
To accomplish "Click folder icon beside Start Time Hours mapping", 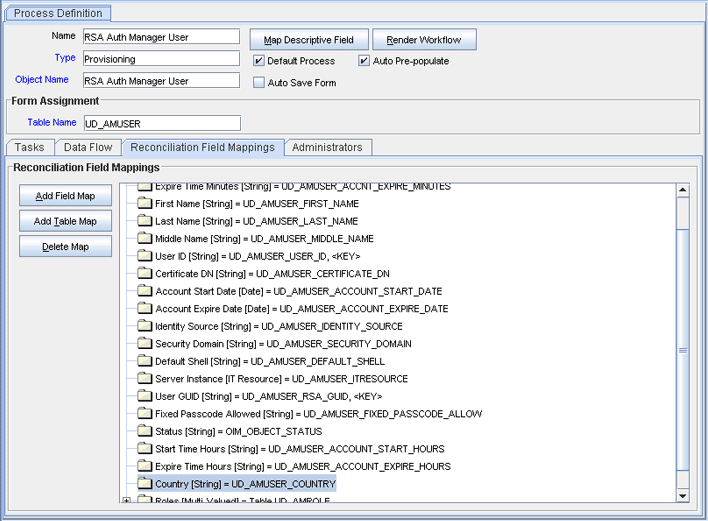I will click(144, 449).
